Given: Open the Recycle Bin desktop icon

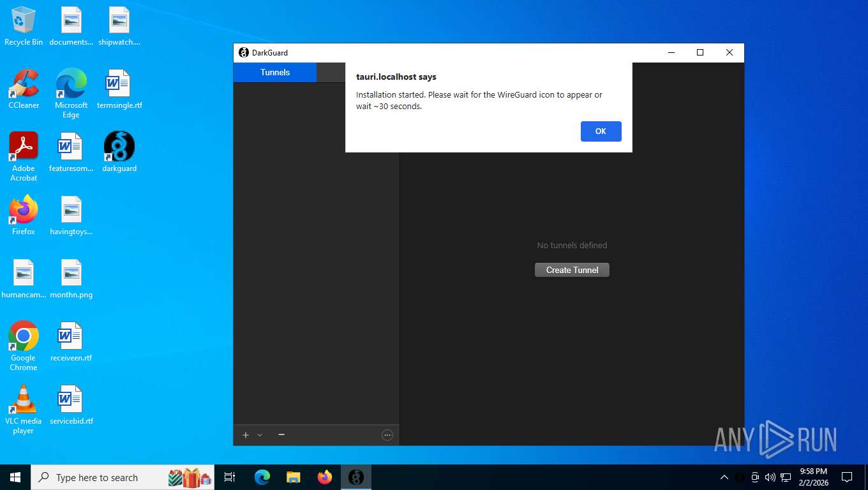Looking at the screenshot, I should coord(24,26).
